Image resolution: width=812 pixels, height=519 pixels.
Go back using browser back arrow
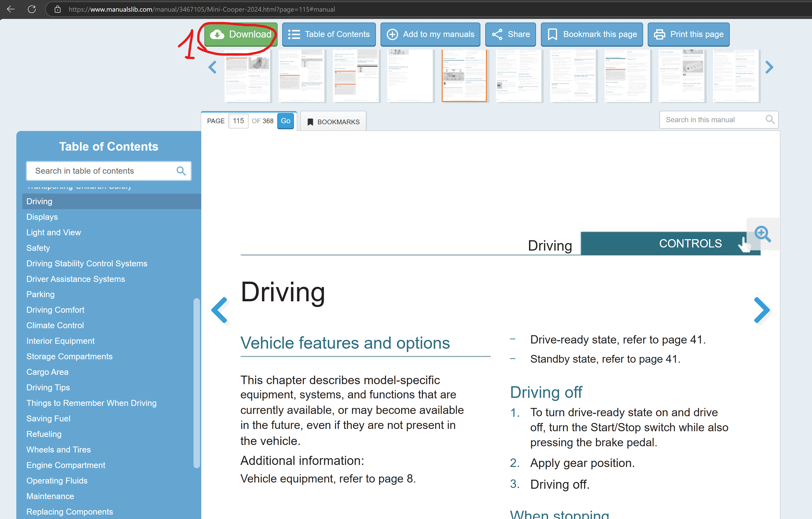[11, 9]
